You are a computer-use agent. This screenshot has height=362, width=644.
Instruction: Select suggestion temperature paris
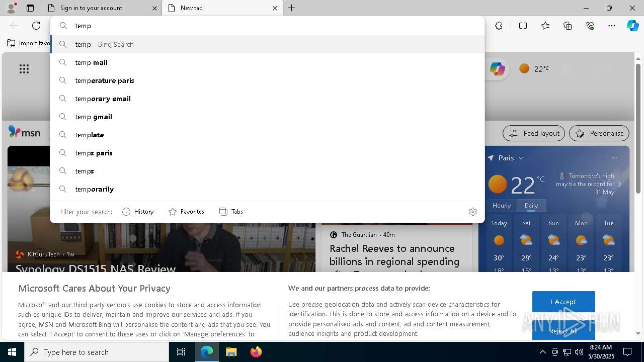[x=267, y=80]
